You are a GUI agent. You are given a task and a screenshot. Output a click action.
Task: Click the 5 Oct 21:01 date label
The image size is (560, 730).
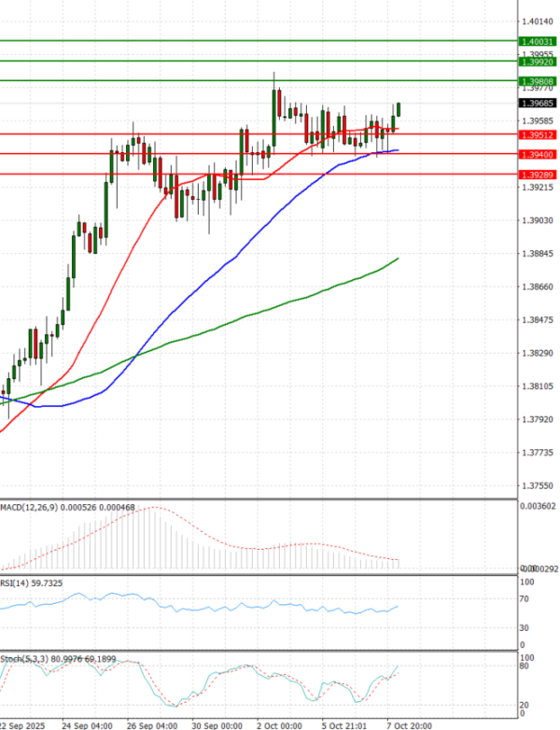pyautogui.click(x=345, y=723)
